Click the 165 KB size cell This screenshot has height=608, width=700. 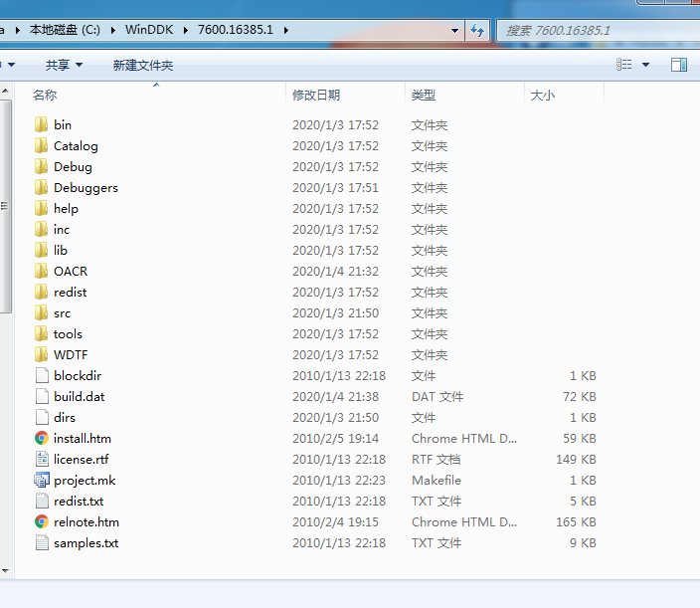(576, 521)
